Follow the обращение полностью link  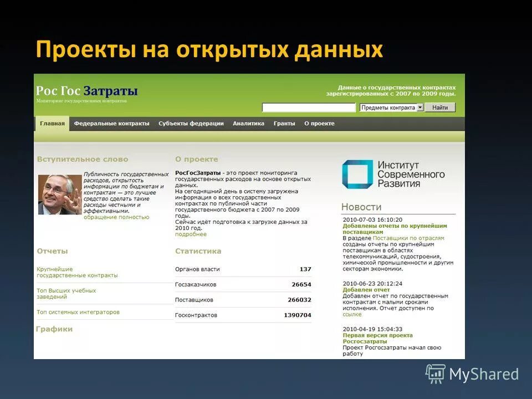click(x=116, y=217)
